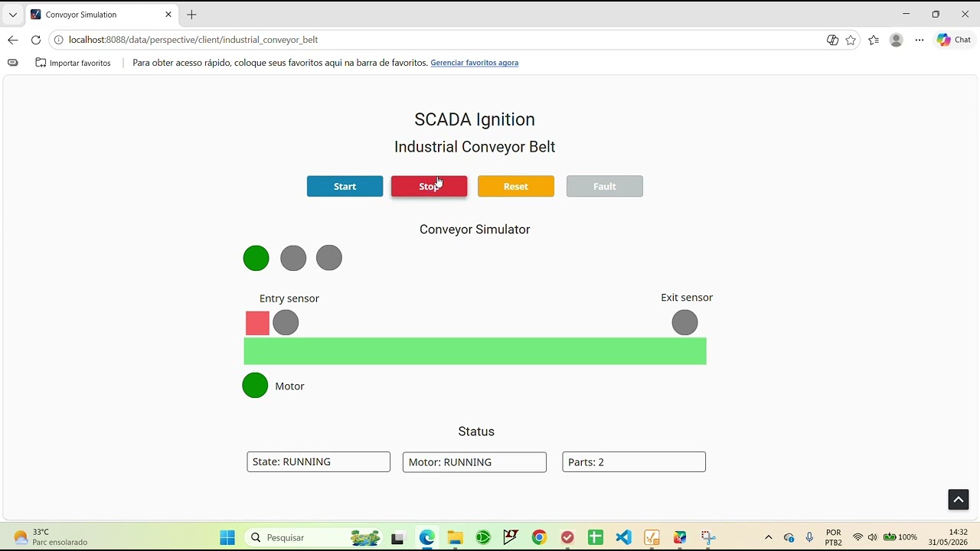Click the vertical tabs icon in favorites bar
This screenshot has width=980, height=551.
(x=13, y=63)
